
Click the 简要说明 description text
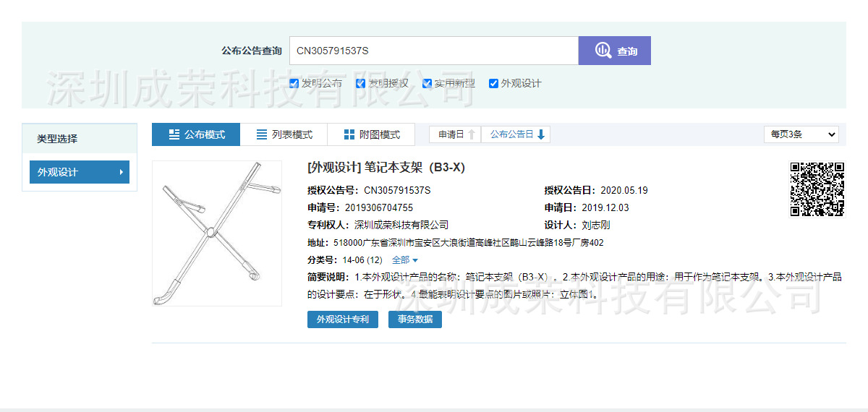coord(575,286)
